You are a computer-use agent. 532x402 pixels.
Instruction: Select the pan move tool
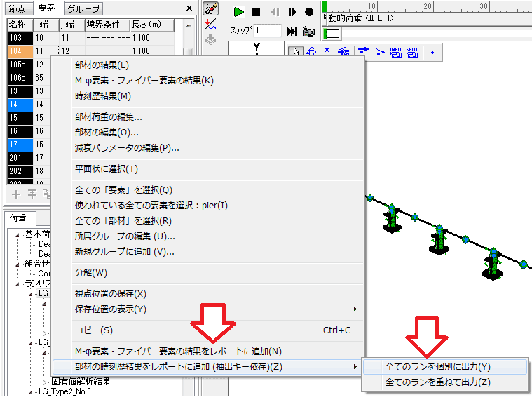click(x=327, y=52)
